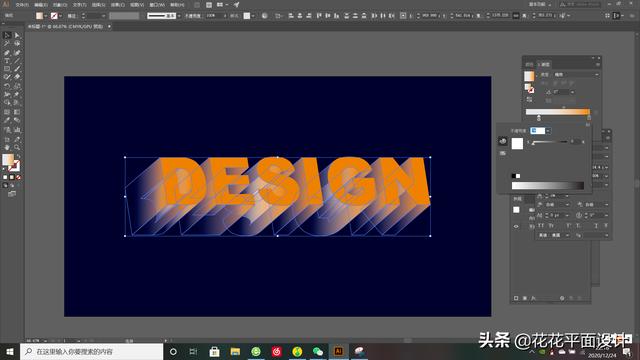Click the Windows Start button
The height and width of the screenshot is (360, 640).
click(10, 351)
